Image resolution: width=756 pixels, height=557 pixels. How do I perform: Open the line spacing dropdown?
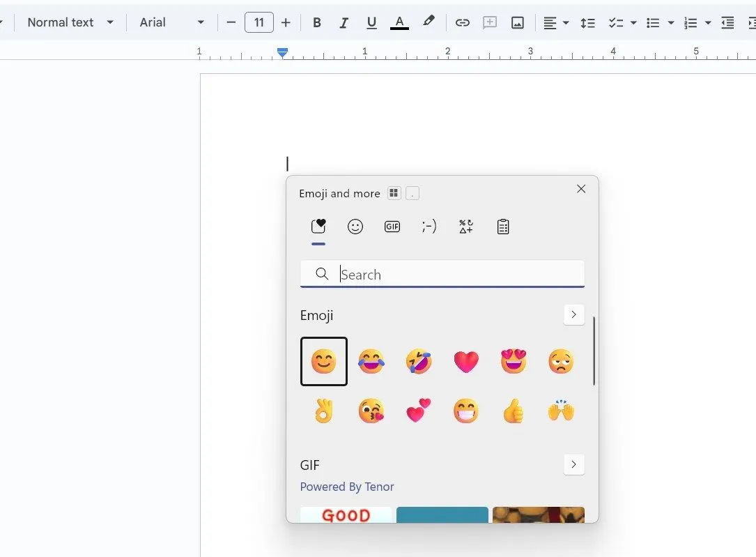(587, 22)
